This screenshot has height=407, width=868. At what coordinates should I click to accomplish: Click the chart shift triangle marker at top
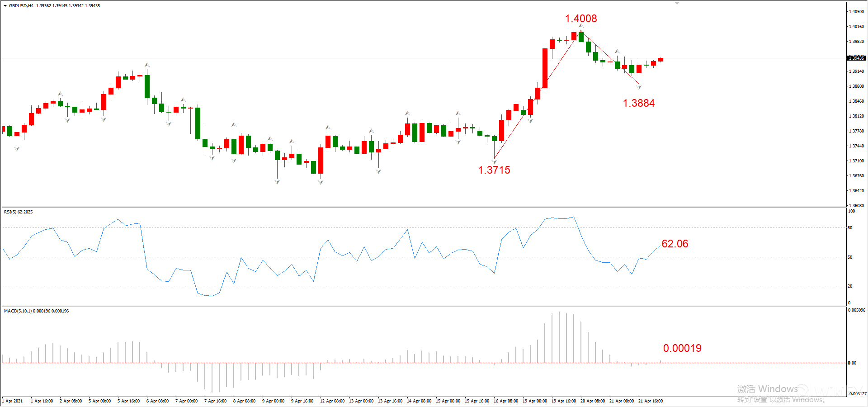point(677,3)
